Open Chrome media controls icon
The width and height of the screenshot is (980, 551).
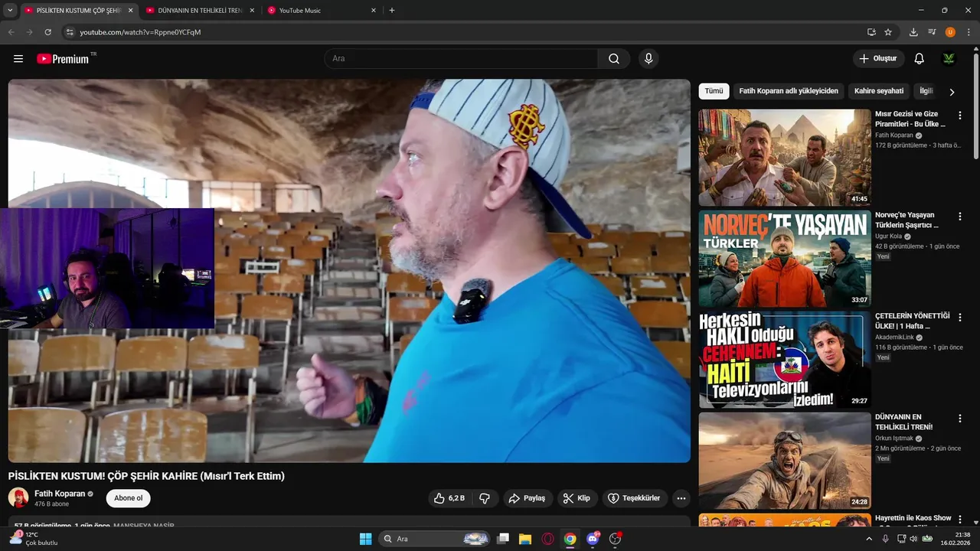932,32
